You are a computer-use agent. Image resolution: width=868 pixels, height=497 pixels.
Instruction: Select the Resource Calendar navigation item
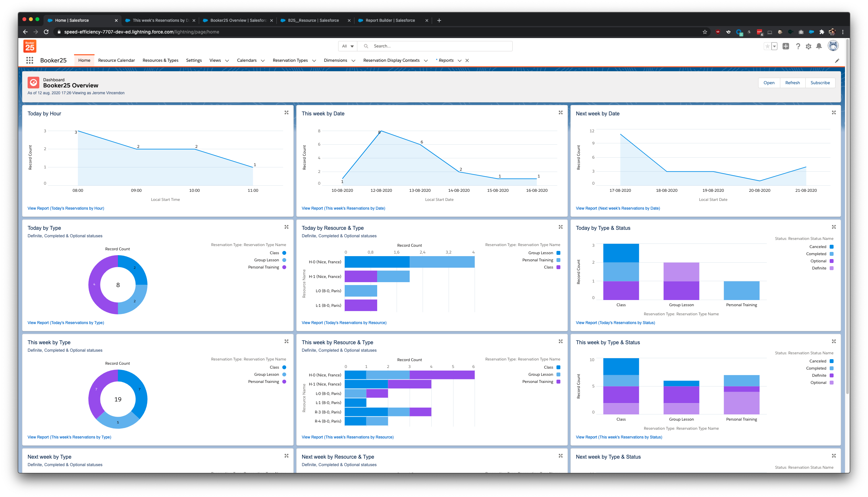[116, 60]
